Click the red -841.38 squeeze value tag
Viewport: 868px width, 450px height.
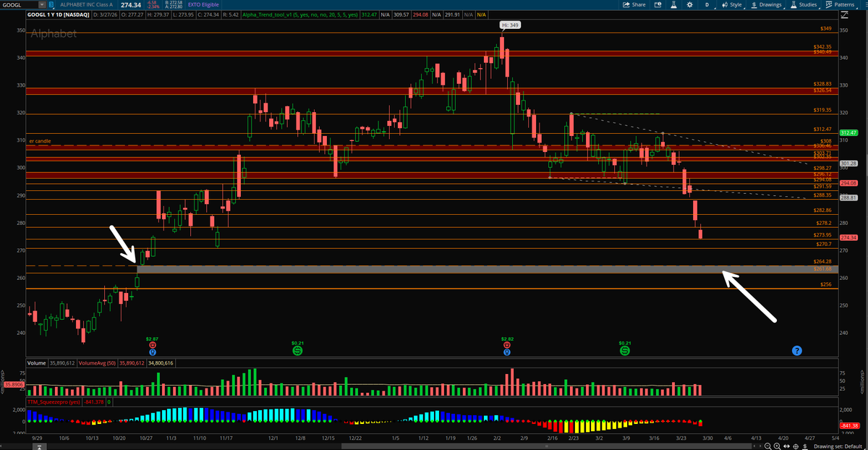coord(850,425)
